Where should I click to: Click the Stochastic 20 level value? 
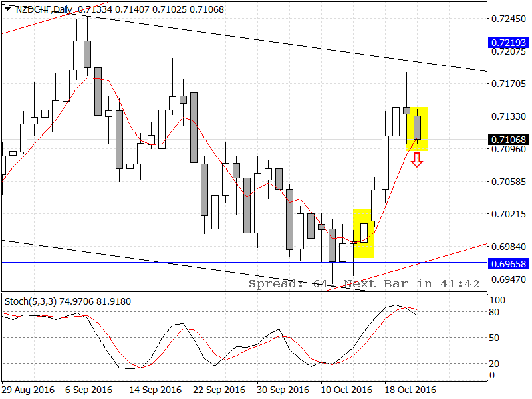[494, 364]
